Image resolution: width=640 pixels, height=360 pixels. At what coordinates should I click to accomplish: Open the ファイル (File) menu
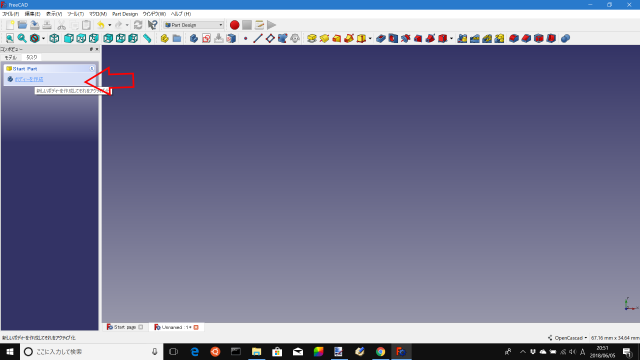coord(11,14)
